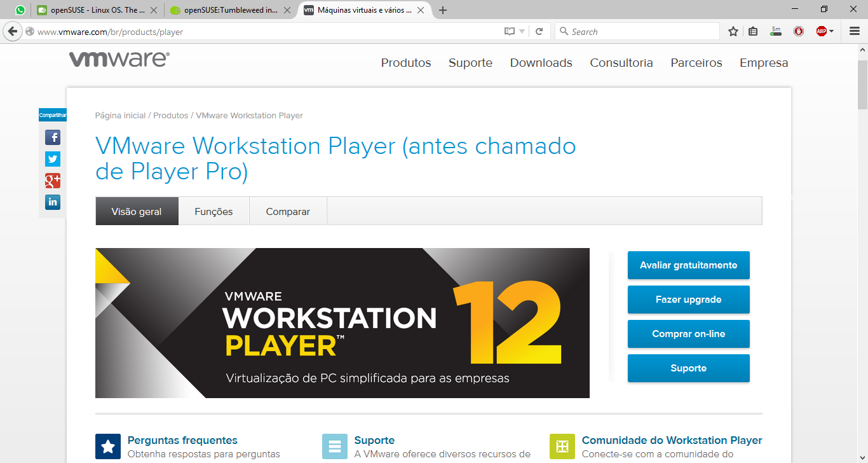The image size is (868, 463).
Task: Click the browser back arrow button
Action: tap(11, 31)
